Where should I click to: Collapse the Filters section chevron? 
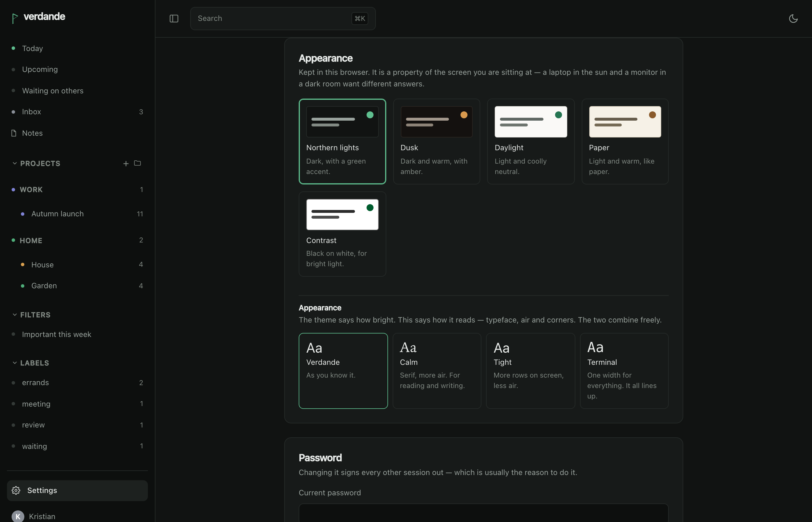tap(14, 315)
